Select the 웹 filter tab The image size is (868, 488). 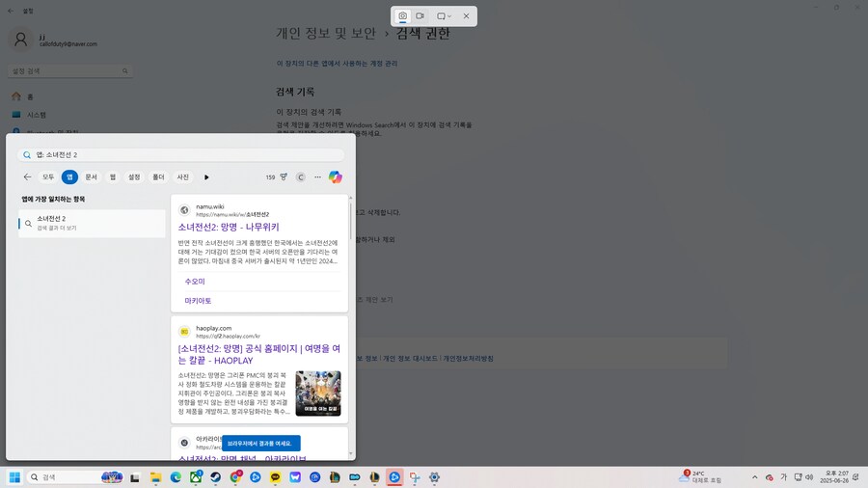113,177
